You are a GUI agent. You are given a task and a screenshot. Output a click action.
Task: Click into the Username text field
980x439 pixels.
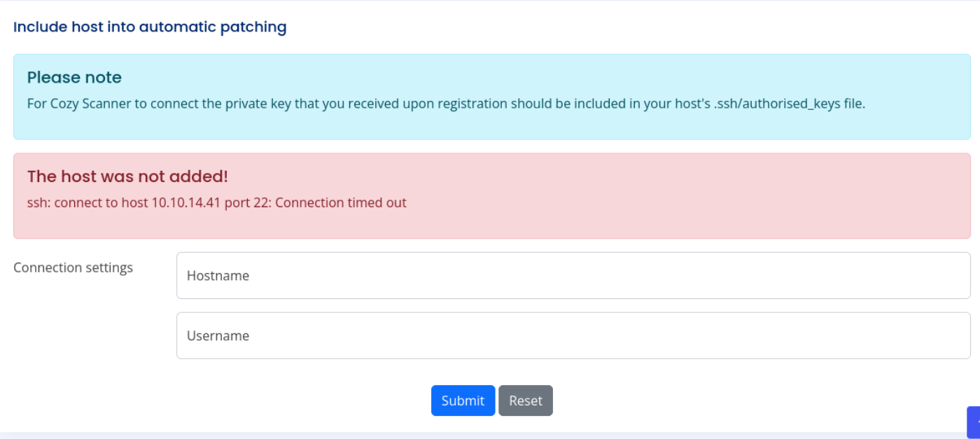pos(573,336)
